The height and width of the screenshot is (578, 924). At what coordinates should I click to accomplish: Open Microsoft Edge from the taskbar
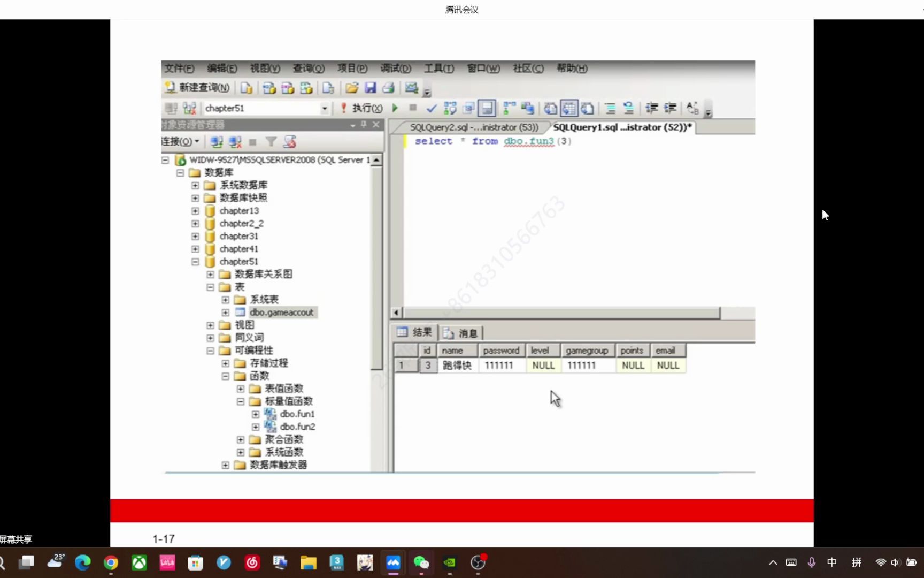83,562
